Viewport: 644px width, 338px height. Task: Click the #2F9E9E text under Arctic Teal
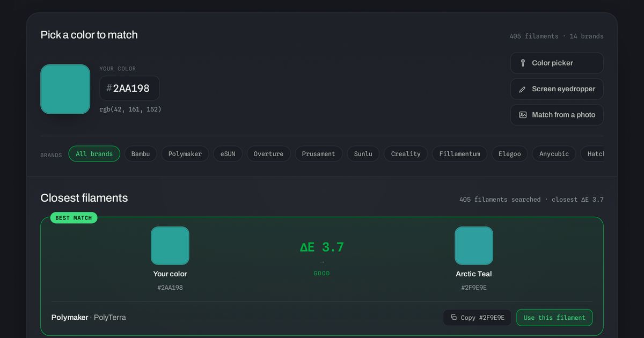(x=474, y=288)
